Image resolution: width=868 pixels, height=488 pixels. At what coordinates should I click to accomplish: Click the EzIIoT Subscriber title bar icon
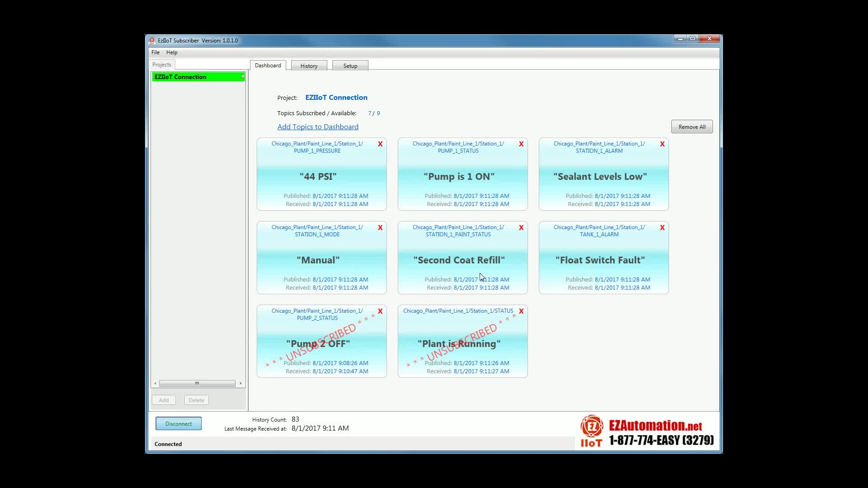coord(152,40)
